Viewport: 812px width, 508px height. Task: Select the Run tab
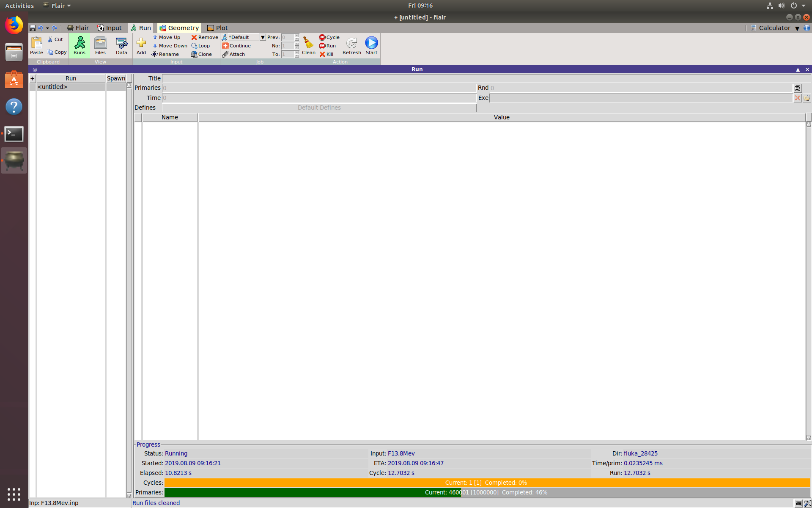click(141, 28)
